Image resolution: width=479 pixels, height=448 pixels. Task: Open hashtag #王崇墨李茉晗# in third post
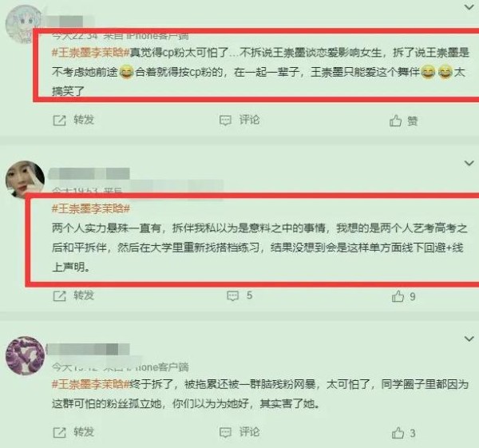(91, 384)
